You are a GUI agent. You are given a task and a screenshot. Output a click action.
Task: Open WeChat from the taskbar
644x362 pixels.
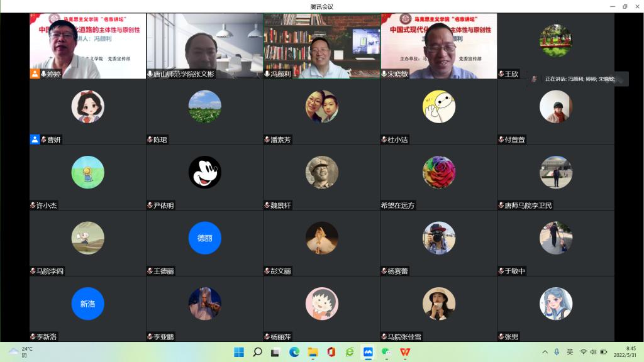coord(387,352)
